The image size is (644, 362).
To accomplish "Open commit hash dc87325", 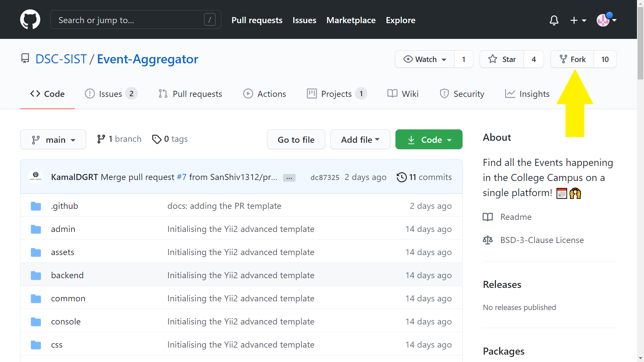I will coord(325,177).
